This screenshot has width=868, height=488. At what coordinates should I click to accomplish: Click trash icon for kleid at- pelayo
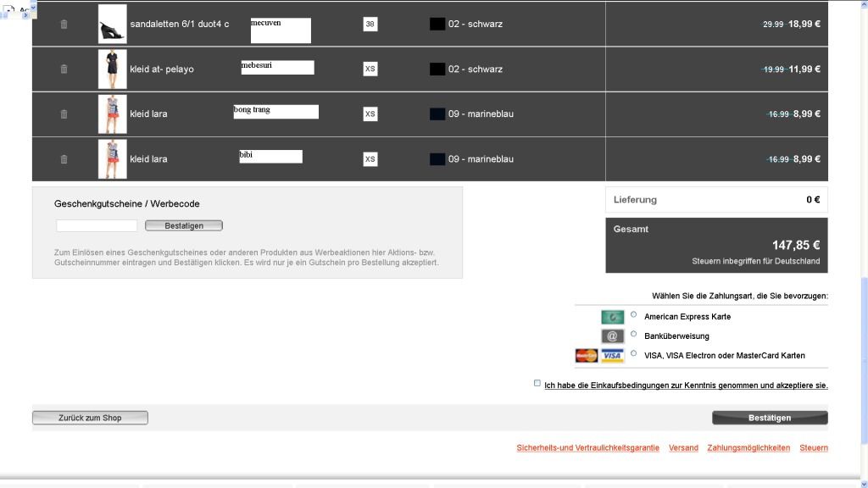coord(64,69)
